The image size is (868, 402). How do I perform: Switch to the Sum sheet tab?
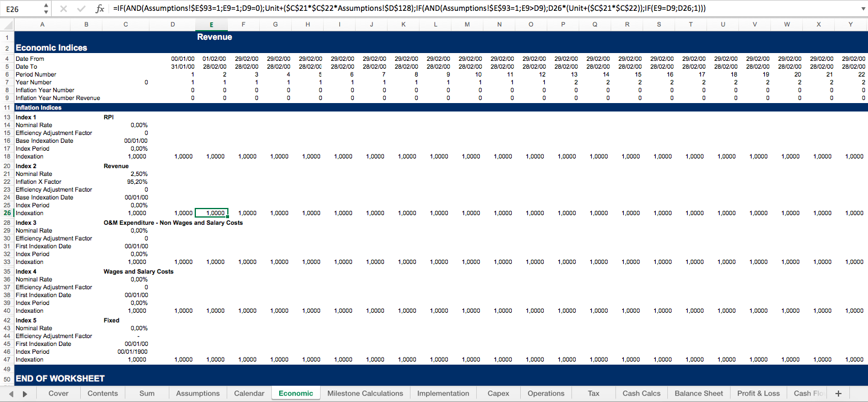pos(147,394)
